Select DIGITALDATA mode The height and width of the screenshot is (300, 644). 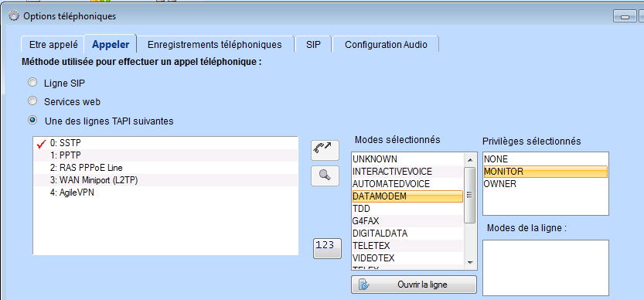[x=407, y=234]
